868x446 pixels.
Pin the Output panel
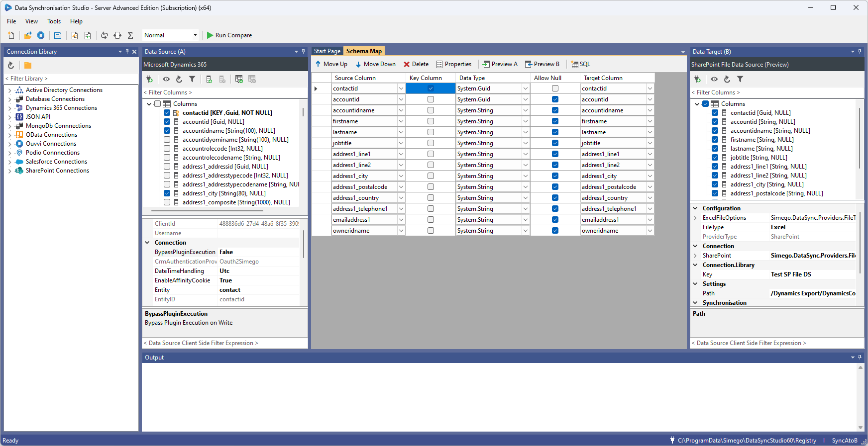coord(860,357)
